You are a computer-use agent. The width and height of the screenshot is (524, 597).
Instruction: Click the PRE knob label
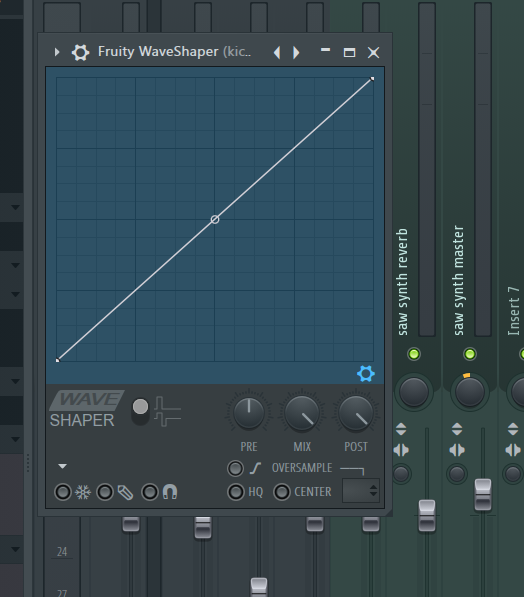[249, 447]
